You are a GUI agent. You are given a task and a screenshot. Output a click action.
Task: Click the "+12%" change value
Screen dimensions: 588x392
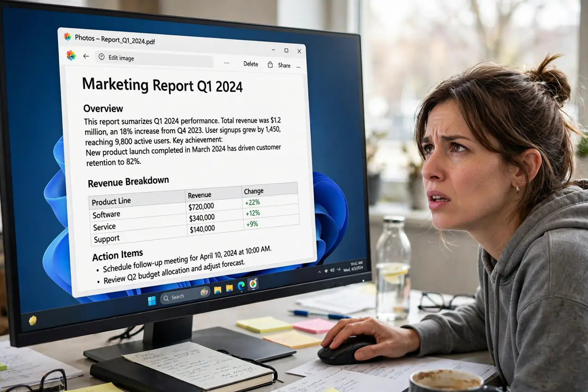(x=253, y=213)
